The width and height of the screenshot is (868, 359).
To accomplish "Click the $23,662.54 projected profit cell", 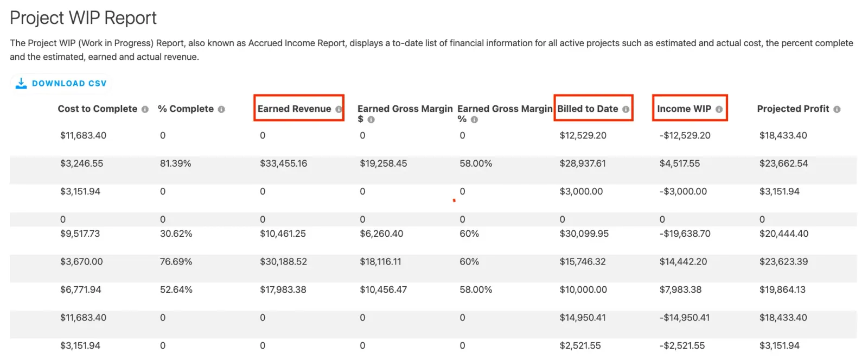I will 783,163.
